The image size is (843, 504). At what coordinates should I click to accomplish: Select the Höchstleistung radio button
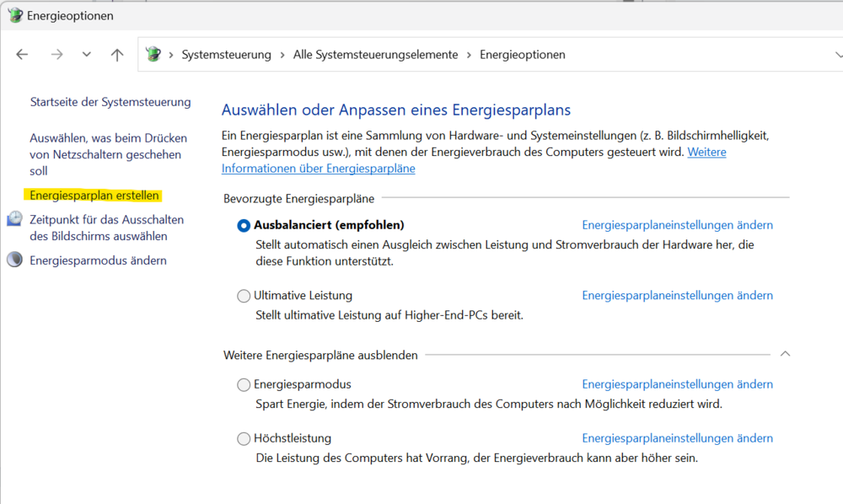click(x=244, y=439)
